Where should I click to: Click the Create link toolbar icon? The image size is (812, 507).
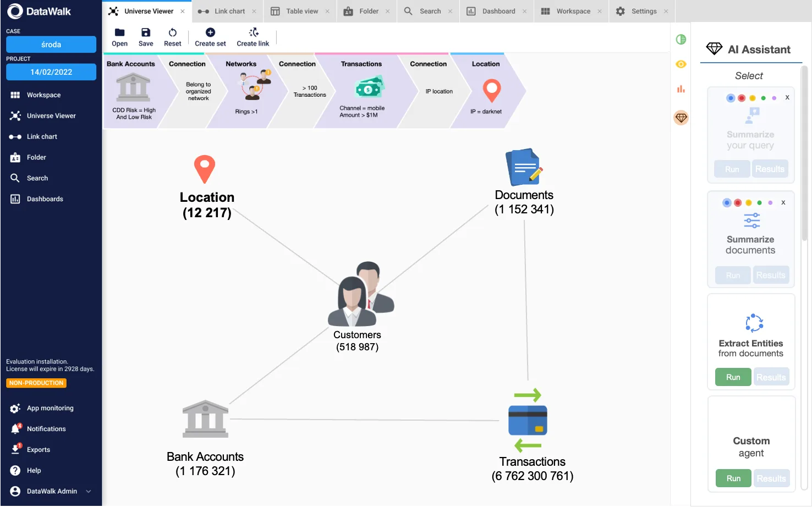(253, 36)
